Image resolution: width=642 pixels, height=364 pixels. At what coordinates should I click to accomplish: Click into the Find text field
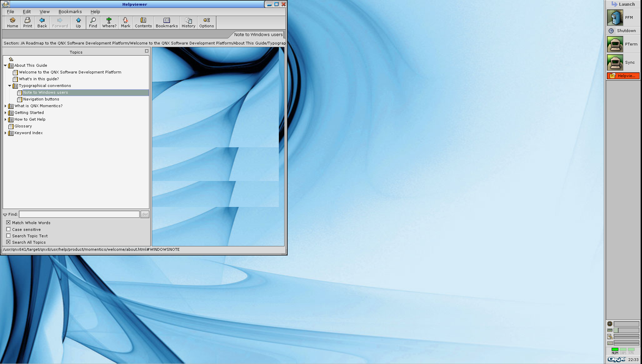pos(79,214)
